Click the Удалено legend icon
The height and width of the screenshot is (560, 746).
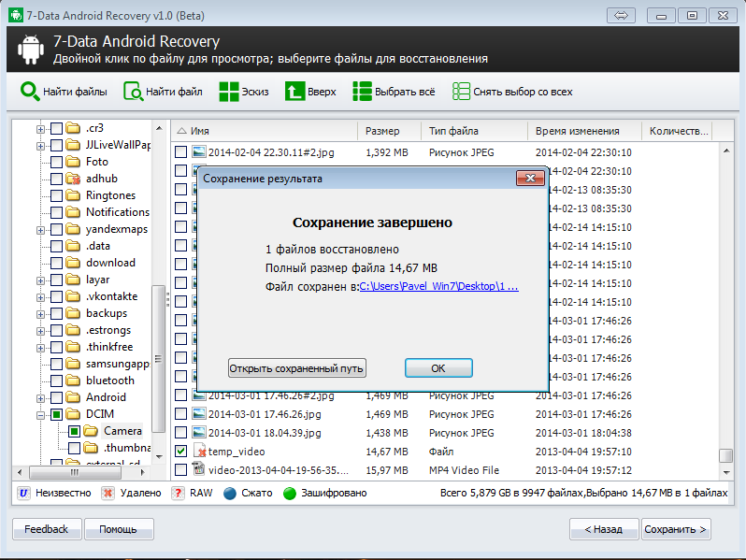108,493
